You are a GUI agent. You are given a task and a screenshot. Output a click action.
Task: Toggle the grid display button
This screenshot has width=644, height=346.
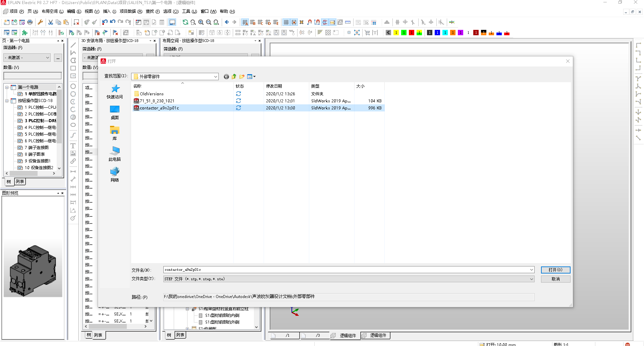286,22
